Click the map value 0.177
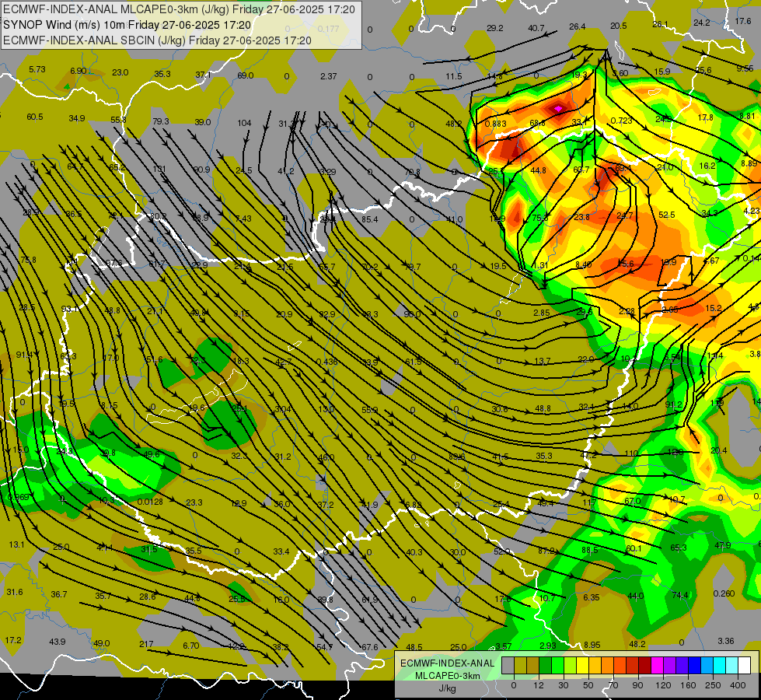Screen dimensions: 761x700 coord(329,29)
